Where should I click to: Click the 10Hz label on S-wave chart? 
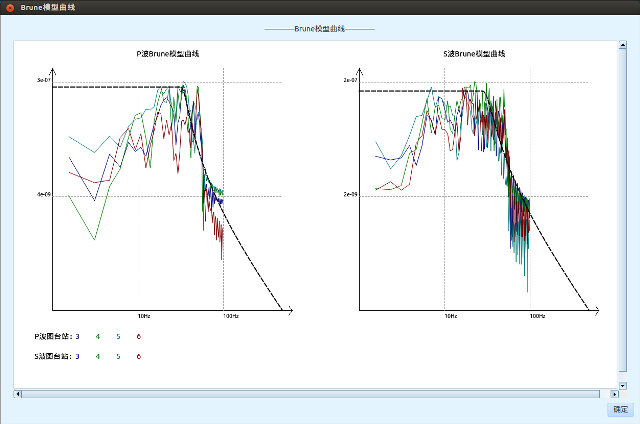[x=450, y=316]
